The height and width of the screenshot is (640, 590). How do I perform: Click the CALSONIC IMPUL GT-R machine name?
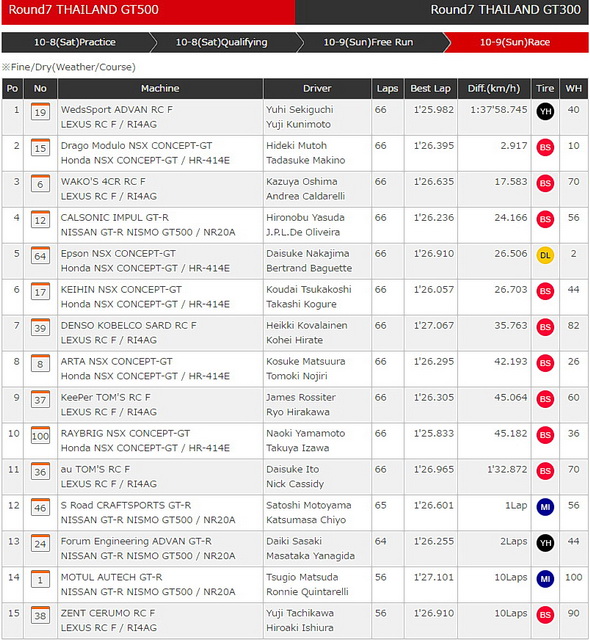point(115,218)
